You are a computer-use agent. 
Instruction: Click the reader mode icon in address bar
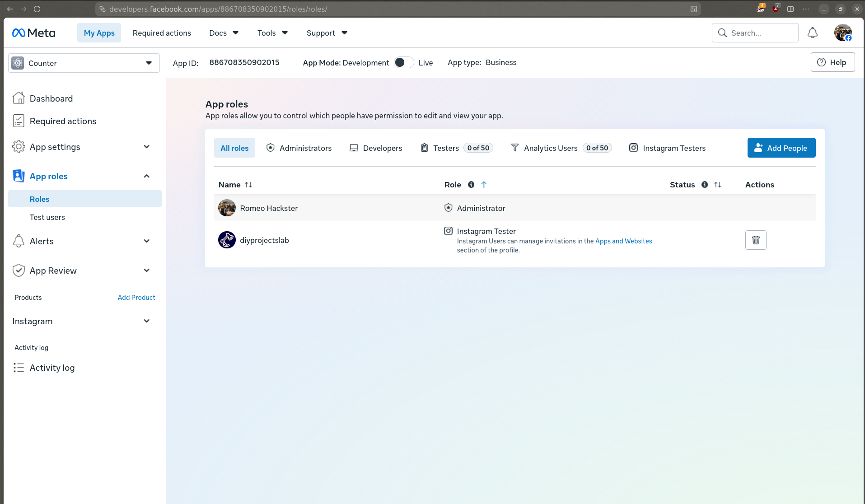click(x=694, y=9)
